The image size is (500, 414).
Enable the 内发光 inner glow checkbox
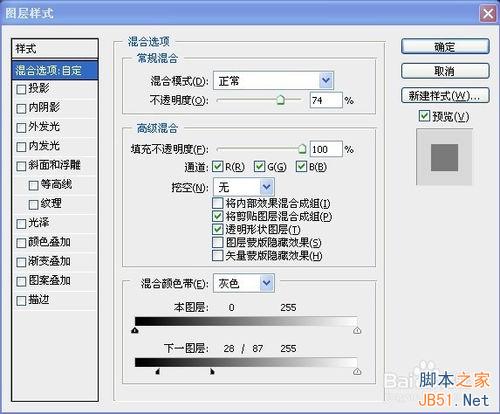click(21, 147)
